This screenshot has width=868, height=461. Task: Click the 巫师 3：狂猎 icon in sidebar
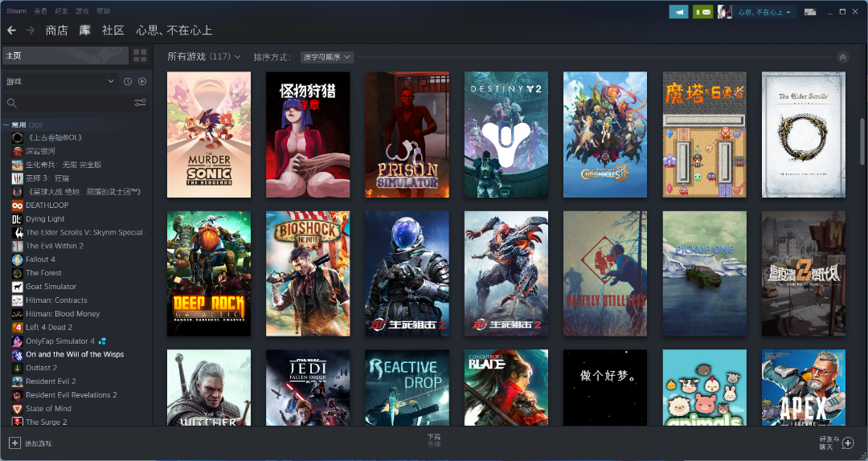click(17, 178)
